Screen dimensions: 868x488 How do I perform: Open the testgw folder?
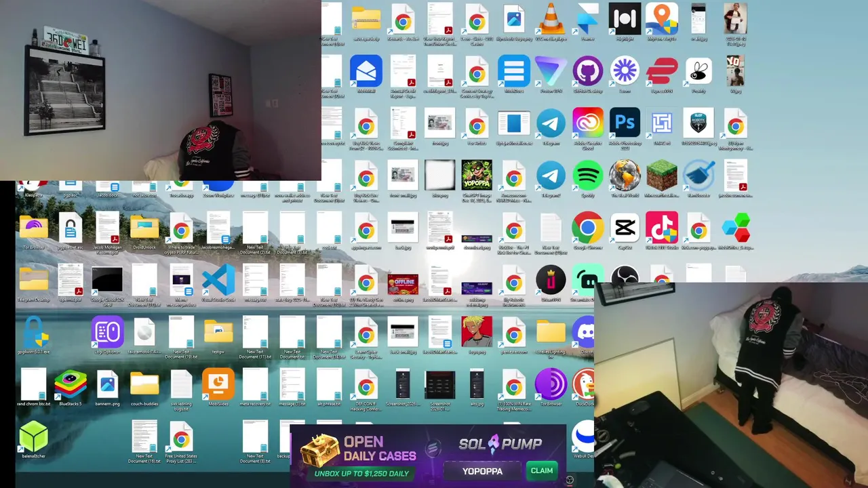pos(218,332)
